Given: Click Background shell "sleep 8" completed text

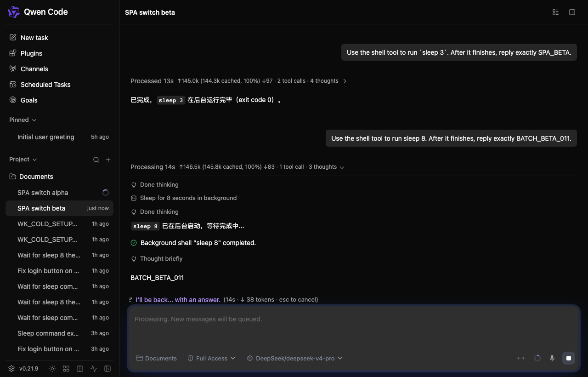Looking at the screenshot, I should 198,243.
